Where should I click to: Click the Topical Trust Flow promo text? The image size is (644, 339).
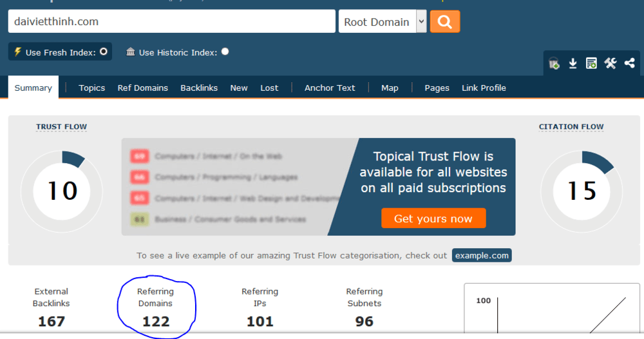(433, 172)
